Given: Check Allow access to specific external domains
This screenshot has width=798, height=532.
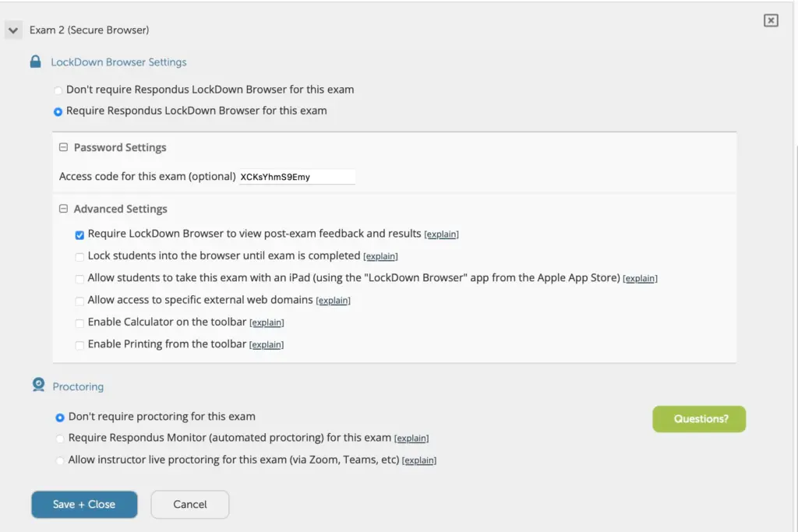Looking at the screenshot, I should pyautogui.click(x=79, y=301).
